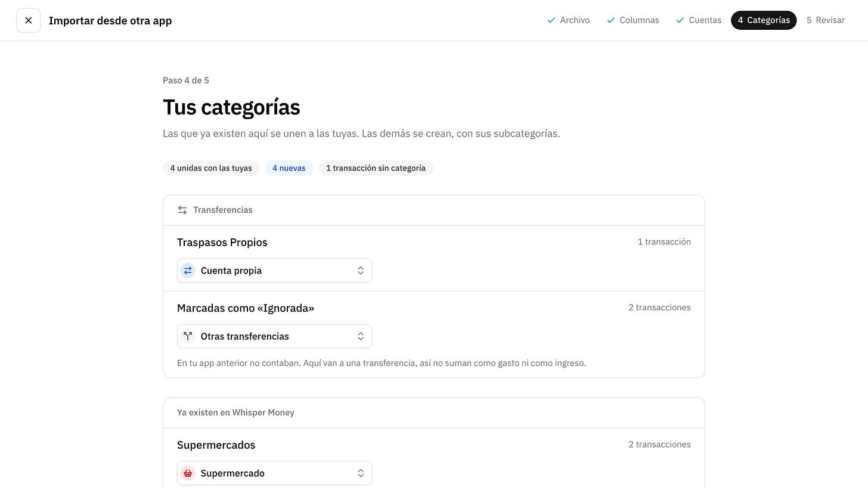Click the 'Marcadas como «Ignorada»' row title
Viewport: 868px width, 488px height.
coord(246,308)
